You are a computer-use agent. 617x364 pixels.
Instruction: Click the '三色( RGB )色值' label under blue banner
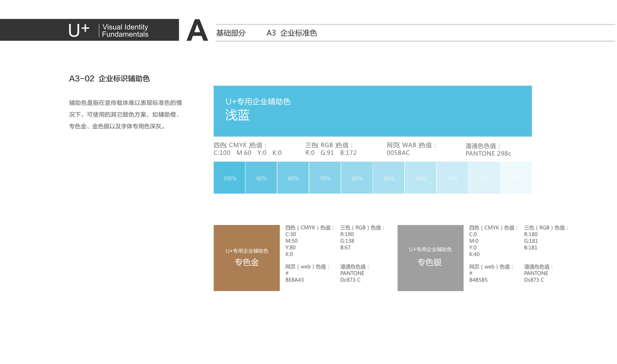click(329, 145)
